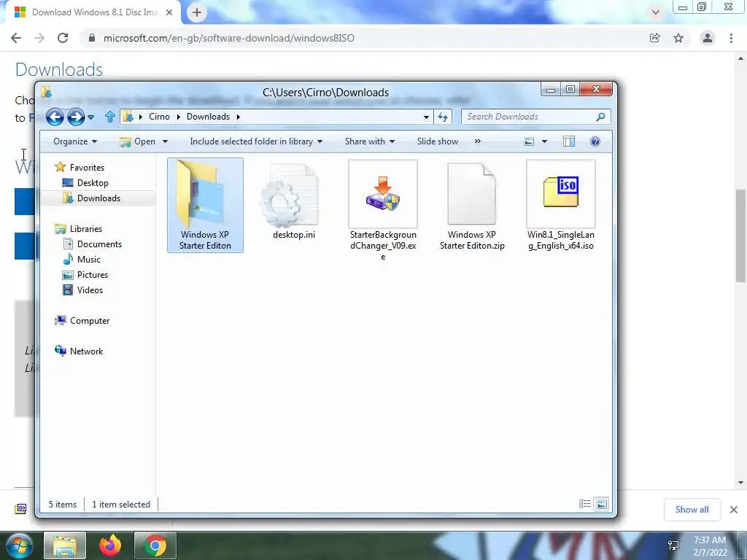Open the Organize menu

click(75, 141)
